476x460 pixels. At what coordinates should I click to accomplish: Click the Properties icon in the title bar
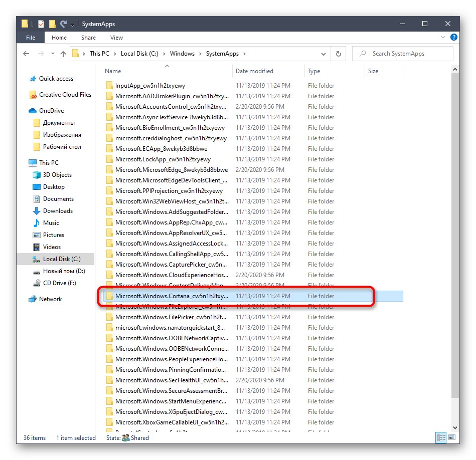(x=41, y=24)
